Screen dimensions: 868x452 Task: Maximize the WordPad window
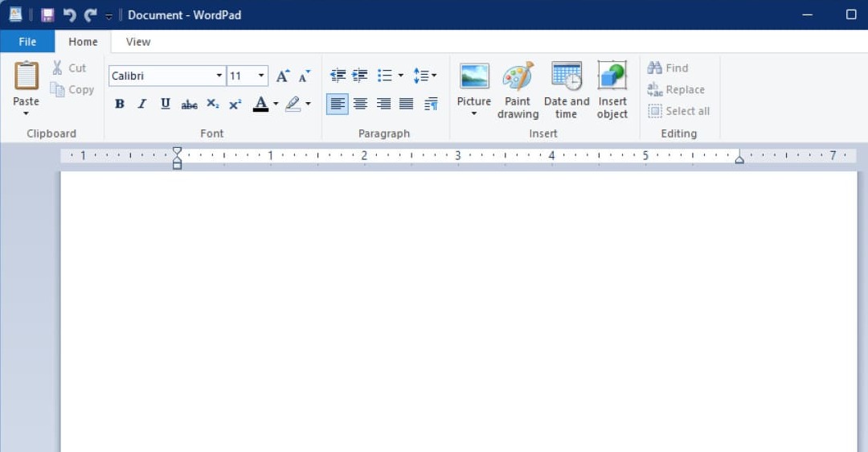[851, 15]
